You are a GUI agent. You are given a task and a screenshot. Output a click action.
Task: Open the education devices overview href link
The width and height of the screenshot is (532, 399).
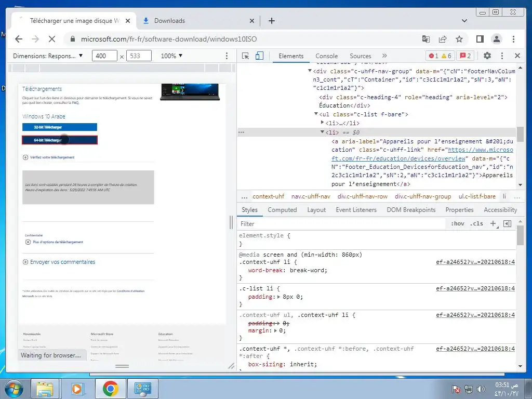point(422,154)
